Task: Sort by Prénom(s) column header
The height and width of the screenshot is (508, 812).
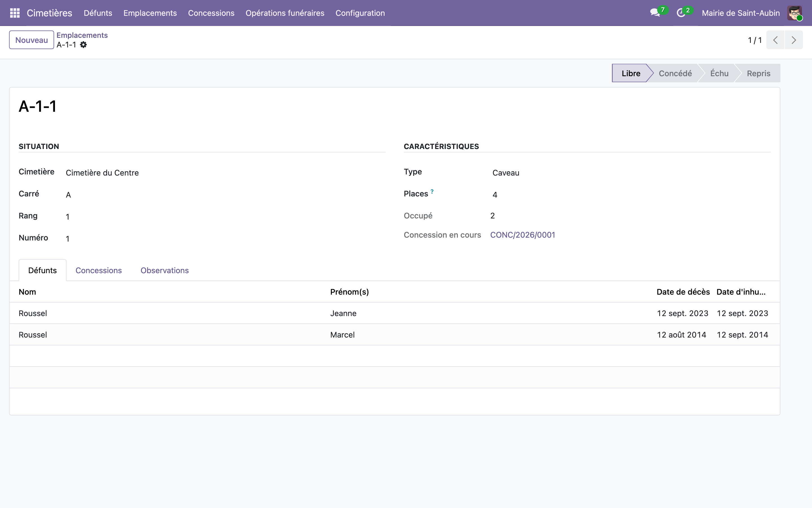Action: click(349, 292)
